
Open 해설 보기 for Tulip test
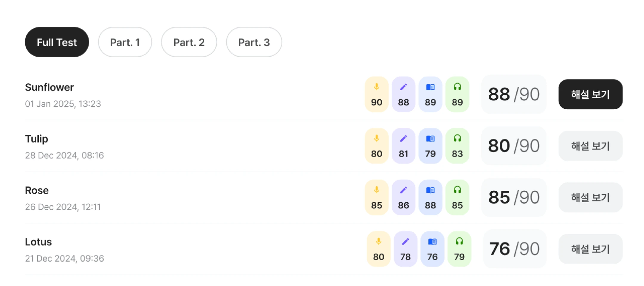(x=590, y=146)
